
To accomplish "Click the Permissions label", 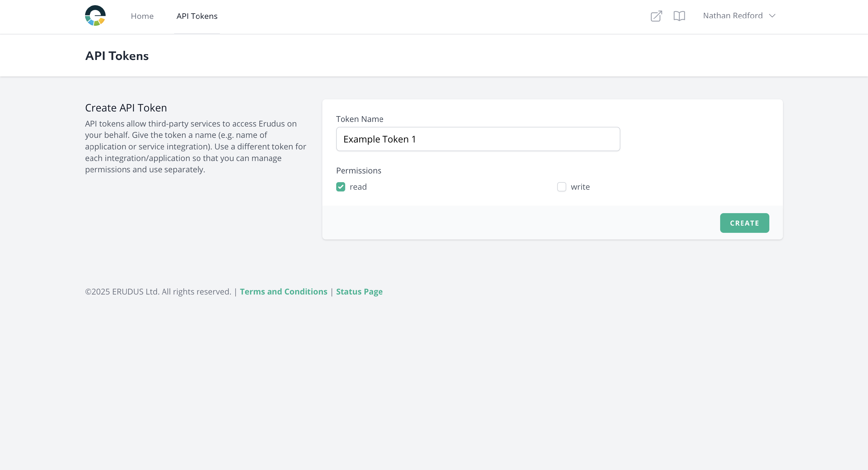I will [x=358, y=171].
